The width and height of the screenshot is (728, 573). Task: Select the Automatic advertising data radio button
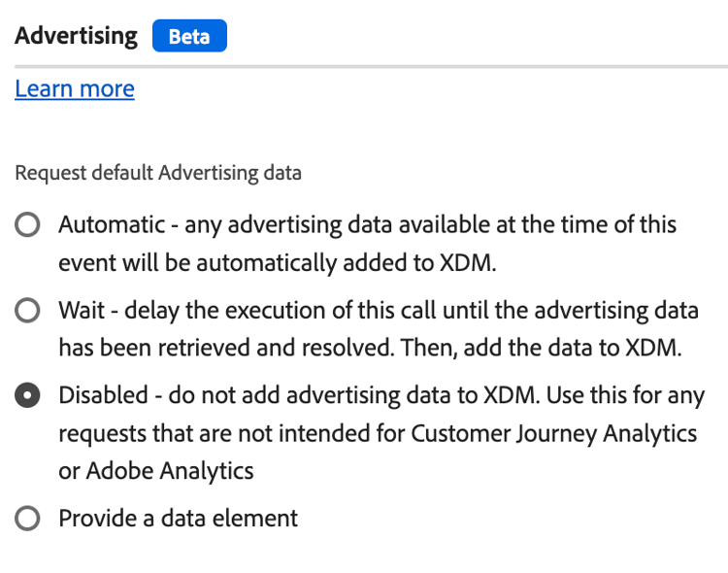[28, 226]
